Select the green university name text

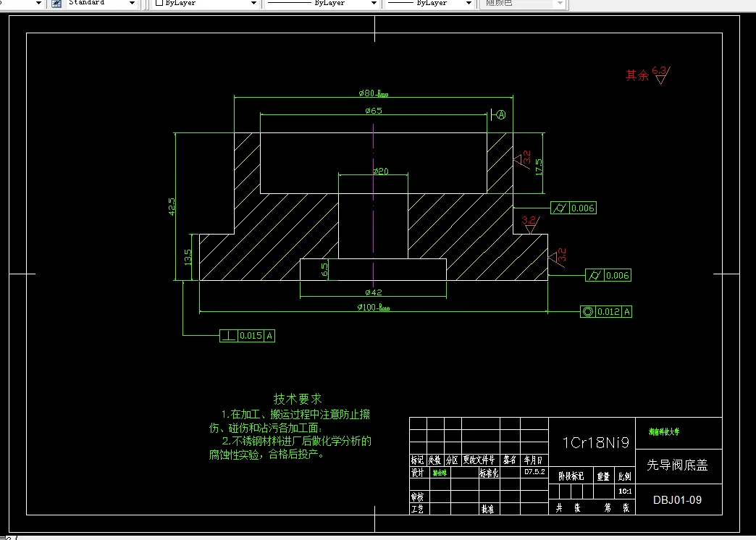click(x=664, y=432)
